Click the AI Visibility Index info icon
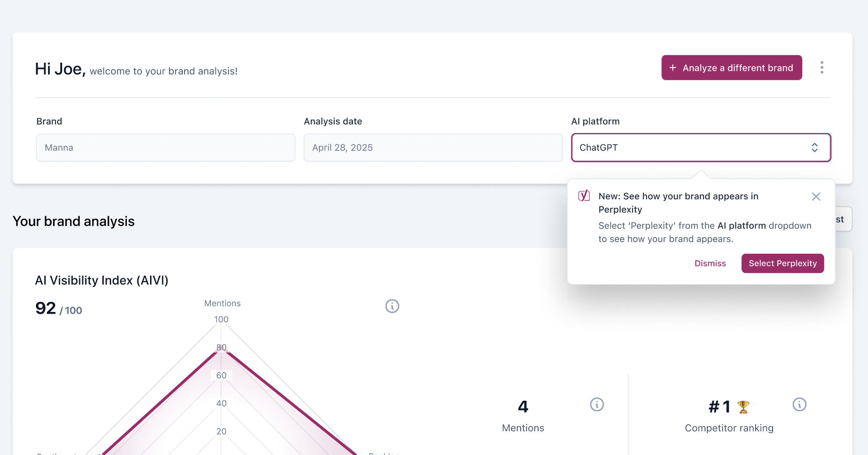 (x=392, y=306)
